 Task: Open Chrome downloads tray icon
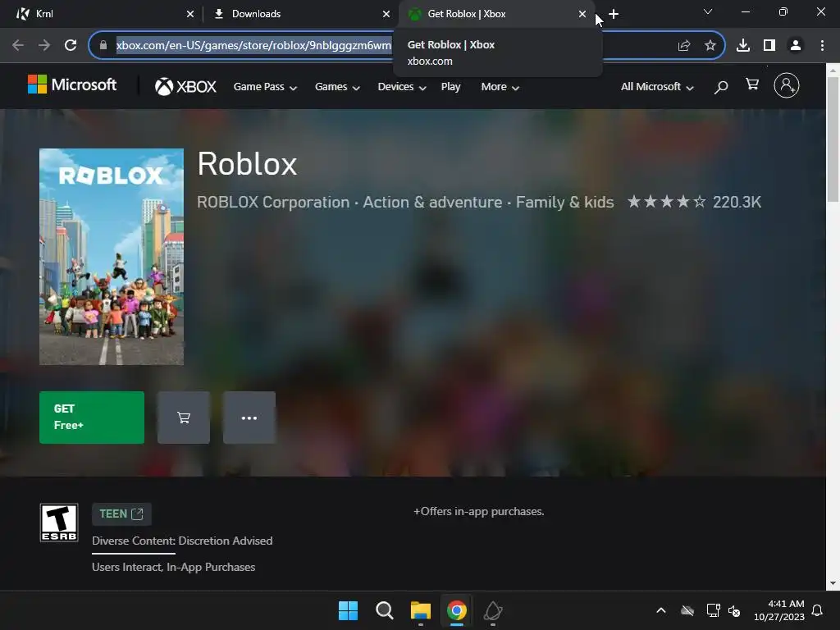[743, 45]
